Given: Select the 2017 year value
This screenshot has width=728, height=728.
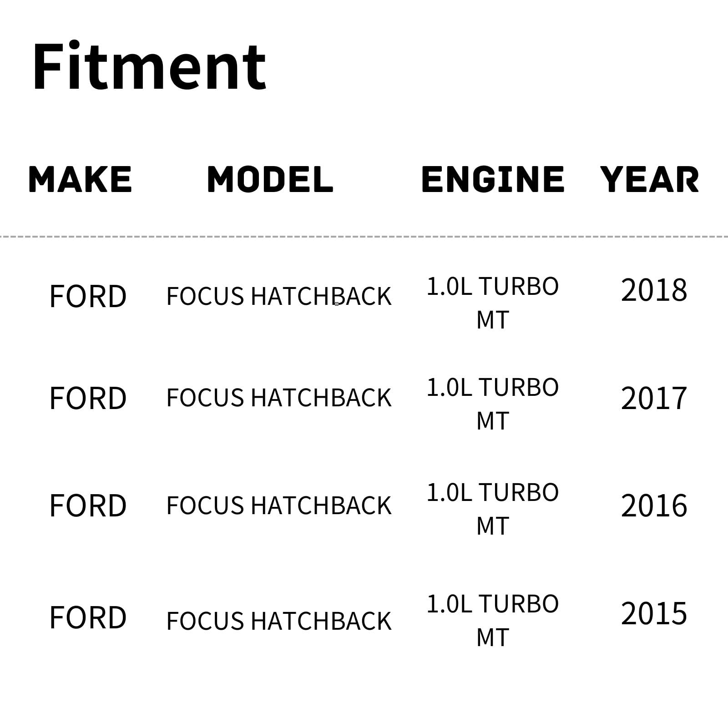Looking at the screenshot, I should pyautogui.click(x=654, y=399).
